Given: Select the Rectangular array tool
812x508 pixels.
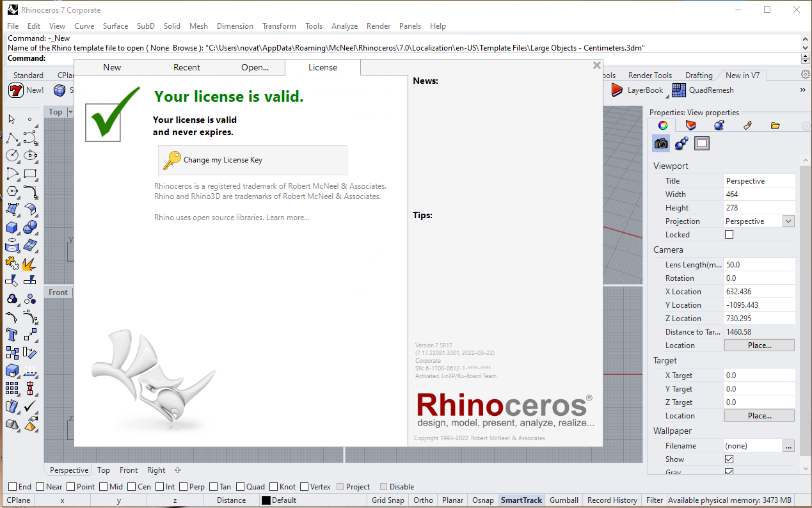Looking at the screenshot, I should 12,388.
